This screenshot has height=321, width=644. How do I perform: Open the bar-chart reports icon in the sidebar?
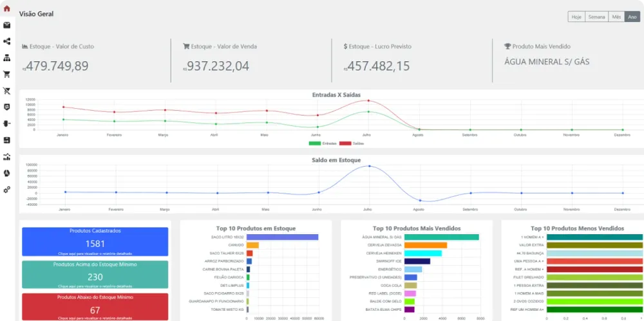6,157
